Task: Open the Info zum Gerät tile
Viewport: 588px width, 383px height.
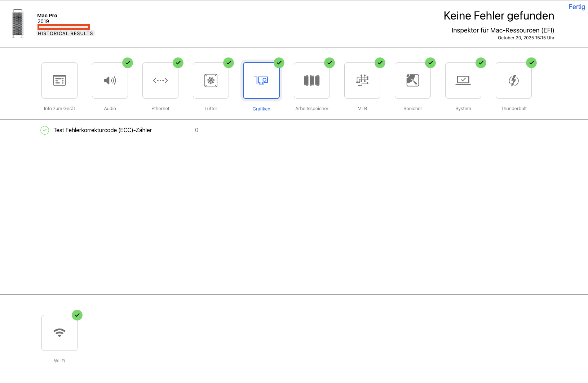Action: pyautogui.click(x=59, y=80)
